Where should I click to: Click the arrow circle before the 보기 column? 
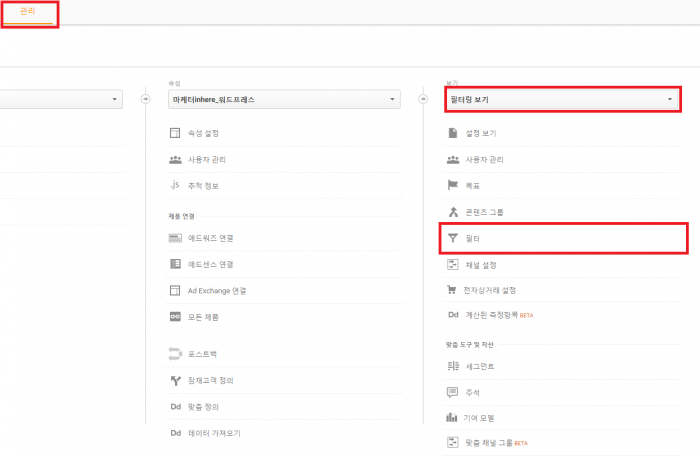tap(423, 99)
